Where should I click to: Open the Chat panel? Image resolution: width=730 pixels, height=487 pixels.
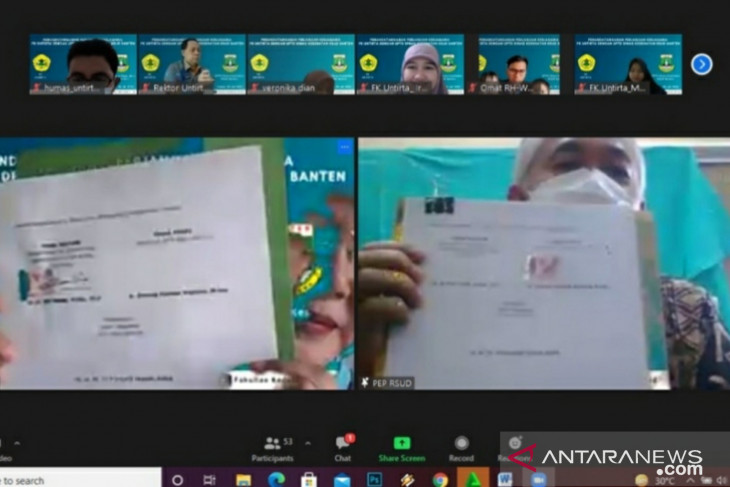pyautogui.click(x=343, y=448)
